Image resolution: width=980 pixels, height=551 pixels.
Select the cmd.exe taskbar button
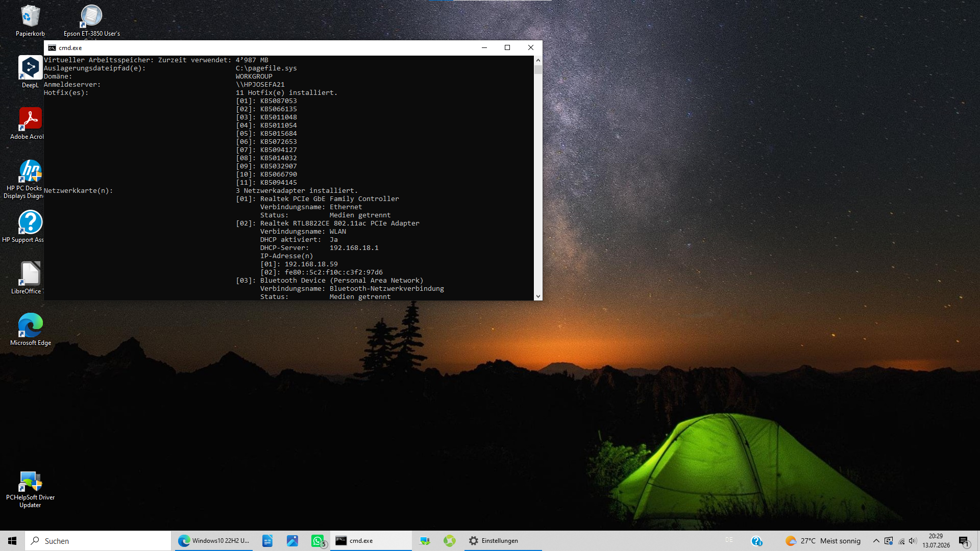pyautogui.click(x=371, y=541)
